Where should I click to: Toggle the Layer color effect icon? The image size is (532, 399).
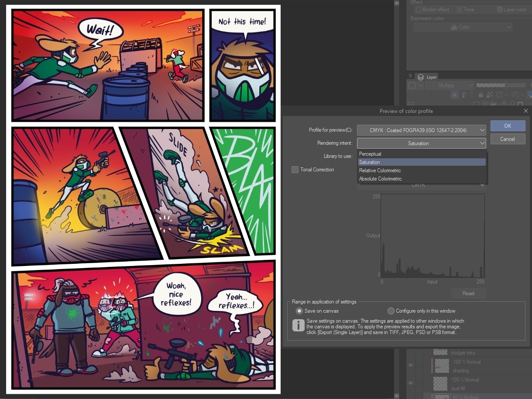(500, 10)
